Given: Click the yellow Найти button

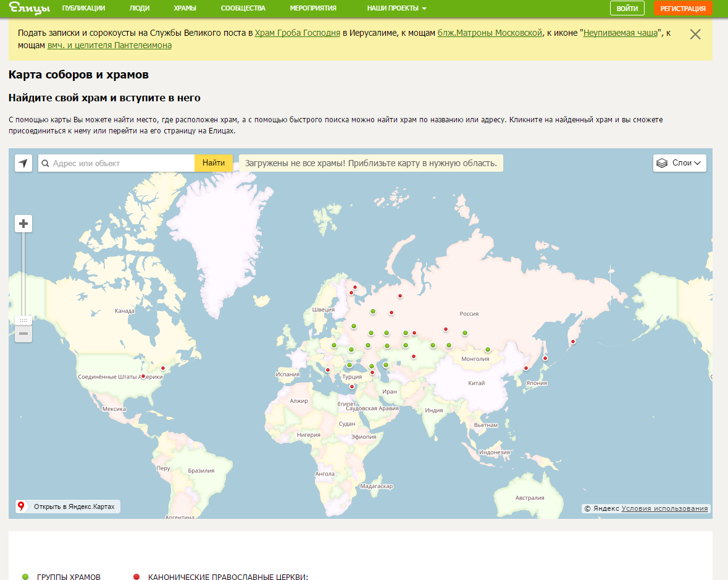Looking at the screenshot, I should click(214, 163).
